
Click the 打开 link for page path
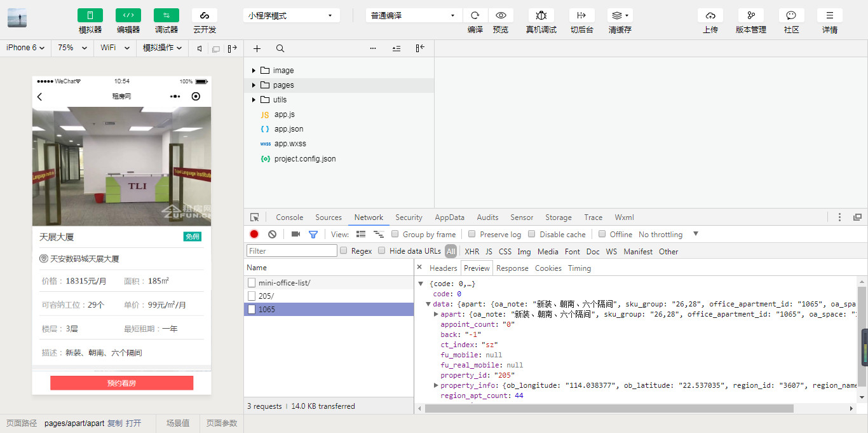click(x=133, y=423)
